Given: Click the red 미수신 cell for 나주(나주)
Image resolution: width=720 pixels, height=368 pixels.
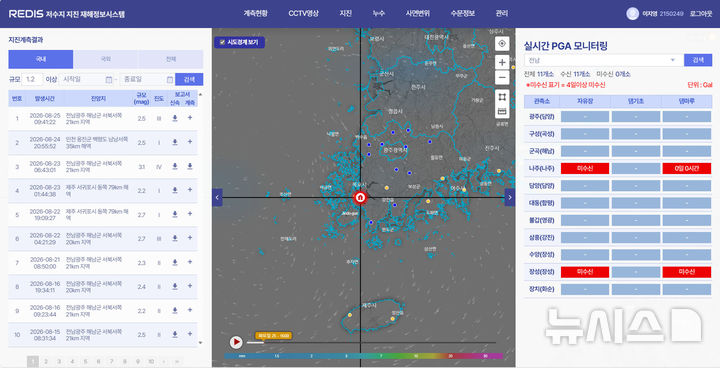Looking at the screenshot, I should pos(585,169).
